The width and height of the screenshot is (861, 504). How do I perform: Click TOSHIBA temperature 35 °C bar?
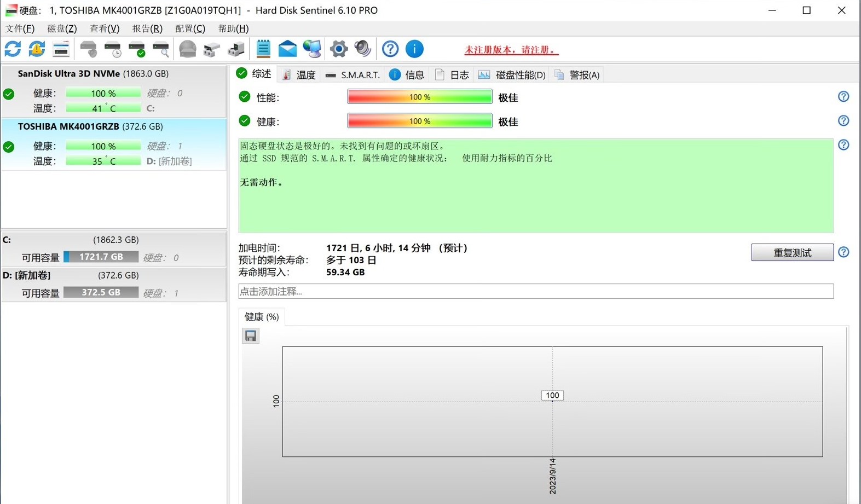(103, 161)
